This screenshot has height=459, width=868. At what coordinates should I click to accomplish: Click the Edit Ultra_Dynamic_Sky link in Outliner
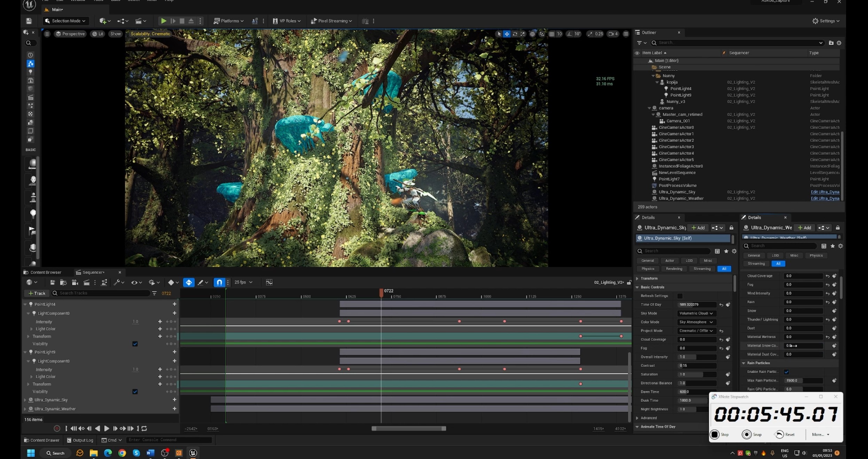click(824, 192)
